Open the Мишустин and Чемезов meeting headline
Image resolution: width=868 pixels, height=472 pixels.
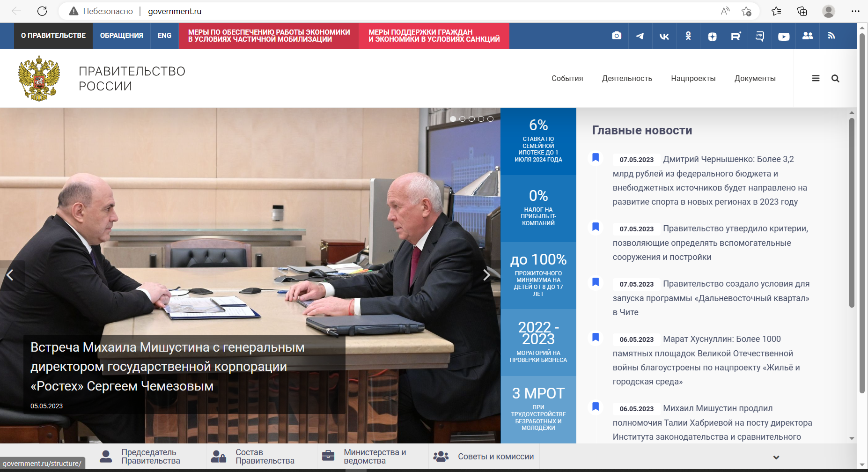pyautogui.click(x=168, y=367)
